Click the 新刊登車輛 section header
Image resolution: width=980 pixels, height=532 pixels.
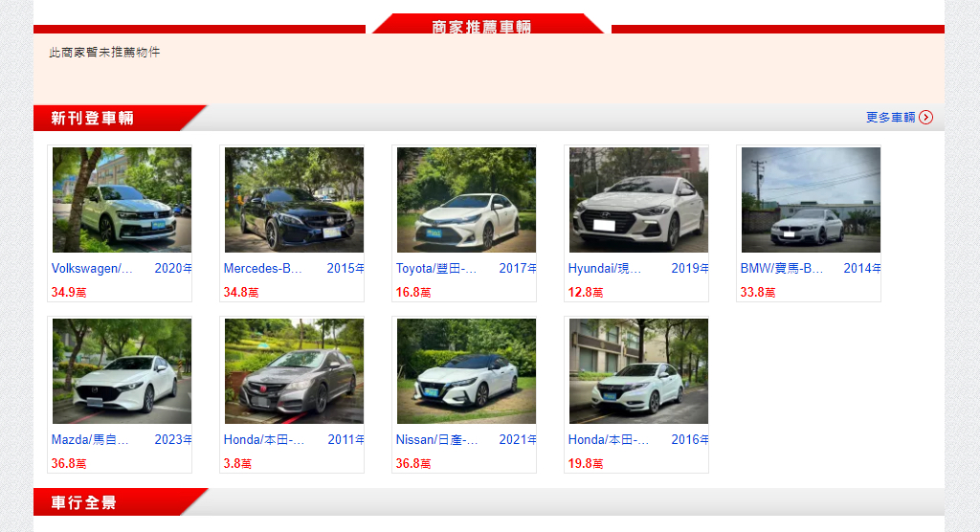coord(93,118)
